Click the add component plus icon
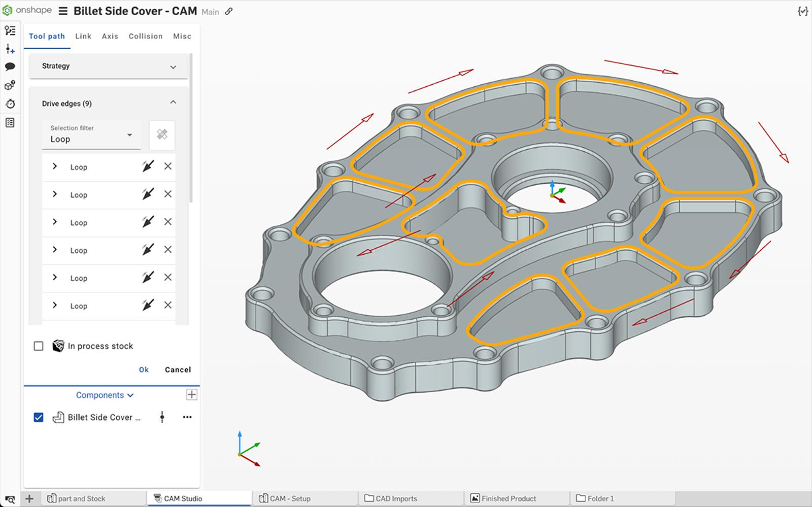812x507 pixels. (191, 395)
